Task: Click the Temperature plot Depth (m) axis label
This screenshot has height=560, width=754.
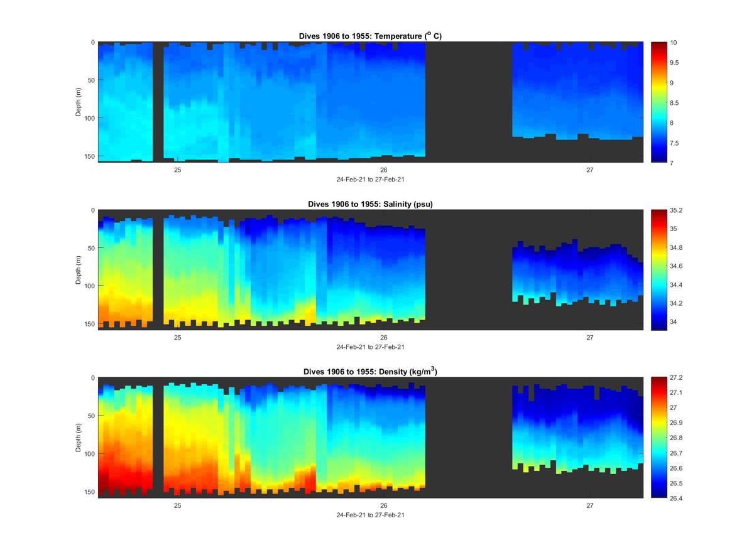Action: (79, 102)
